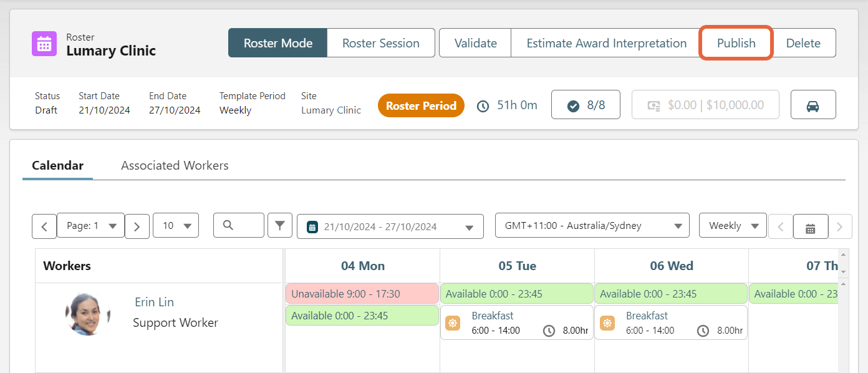Expand the Weekly view dropdown
This screenshot has width=868, height=373.
(x=733, y=225)
